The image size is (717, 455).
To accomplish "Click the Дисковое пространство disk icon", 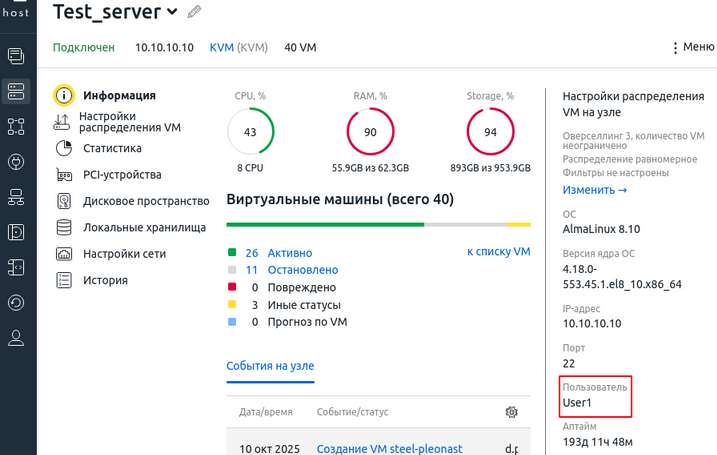I will point(64,201).
